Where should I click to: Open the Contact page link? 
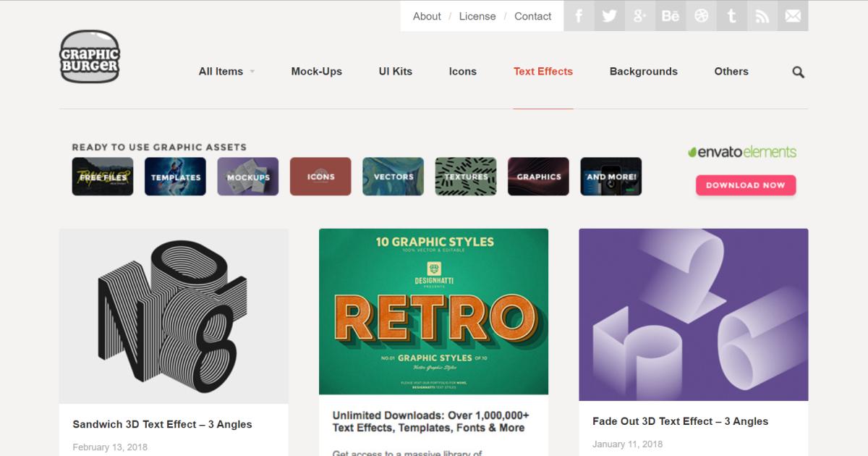533,16
